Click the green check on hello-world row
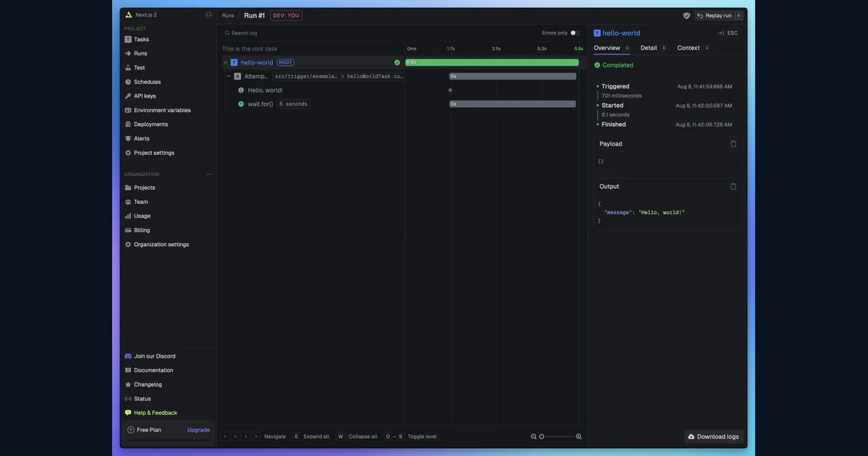 (397, 62)
